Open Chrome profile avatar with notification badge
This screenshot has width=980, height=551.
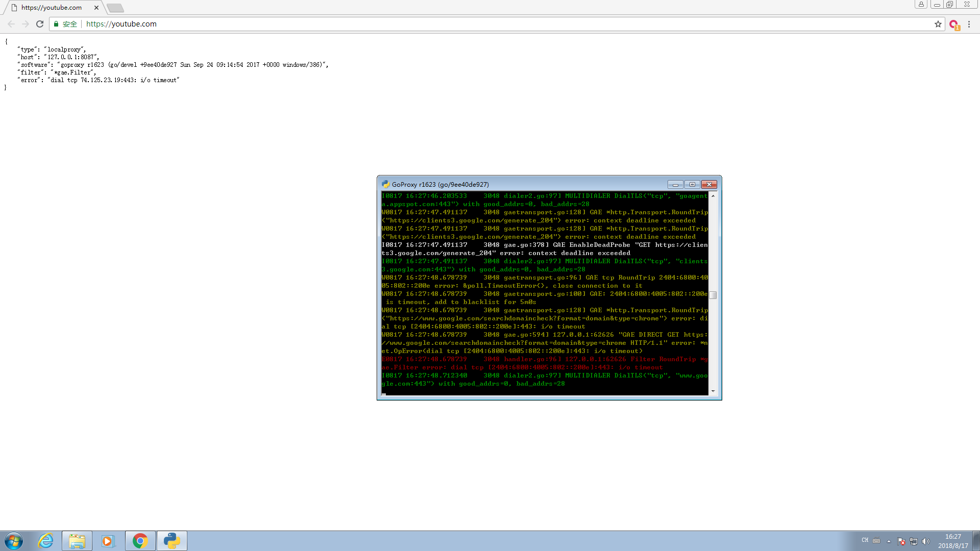coord(954,24)
